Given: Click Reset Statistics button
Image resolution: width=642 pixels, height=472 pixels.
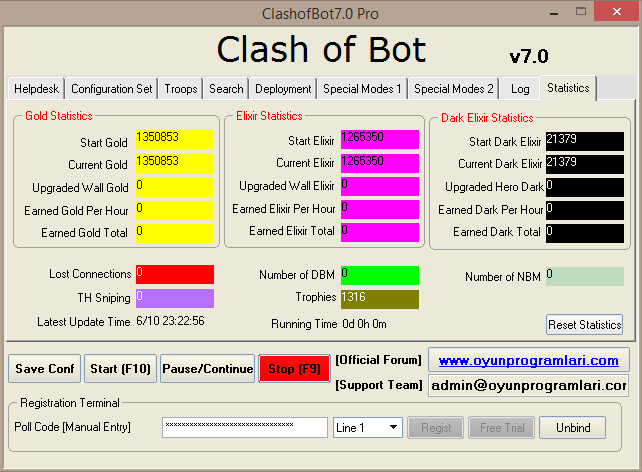Looking at the screenshot, I should 585,325.
